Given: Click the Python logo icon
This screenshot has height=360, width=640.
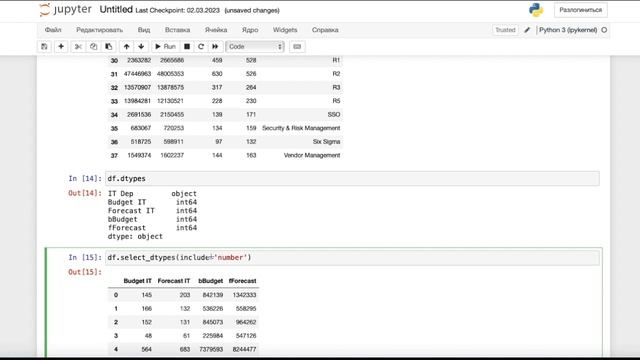Looking at the screenshot, I should click(536, 10).
